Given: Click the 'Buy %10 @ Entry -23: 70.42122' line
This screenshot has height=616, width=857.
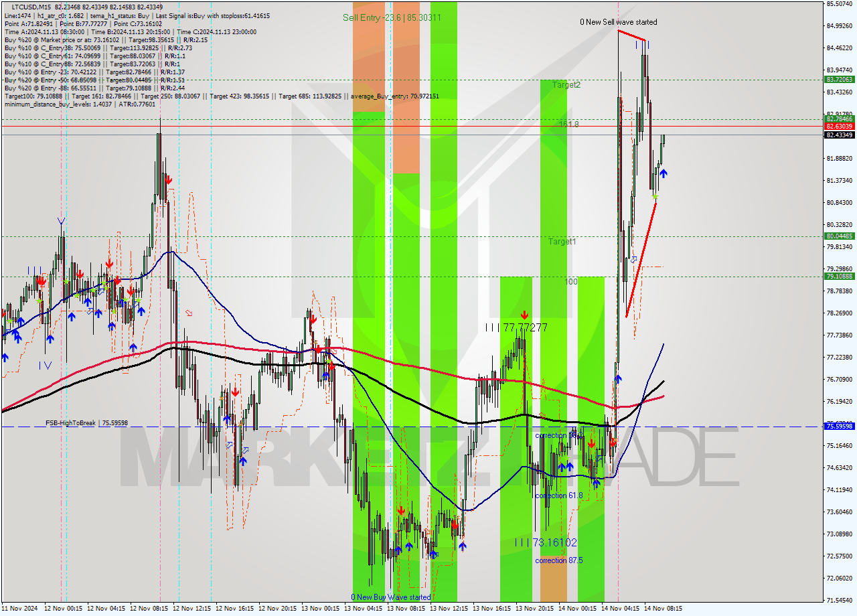Looking at the screenshot, I should 94,72.
